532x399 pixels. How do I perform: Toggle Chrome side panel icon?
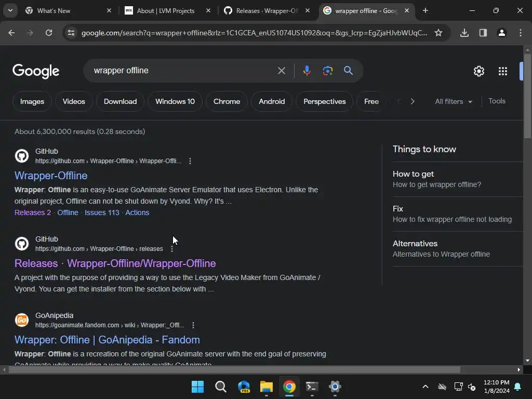point(483,33)
